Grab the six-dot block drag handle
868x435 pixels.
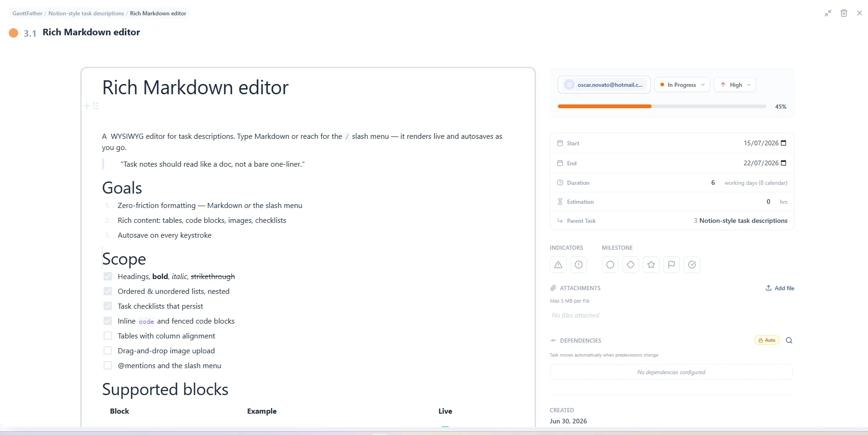pyautogui.click(x=96, y=106)
